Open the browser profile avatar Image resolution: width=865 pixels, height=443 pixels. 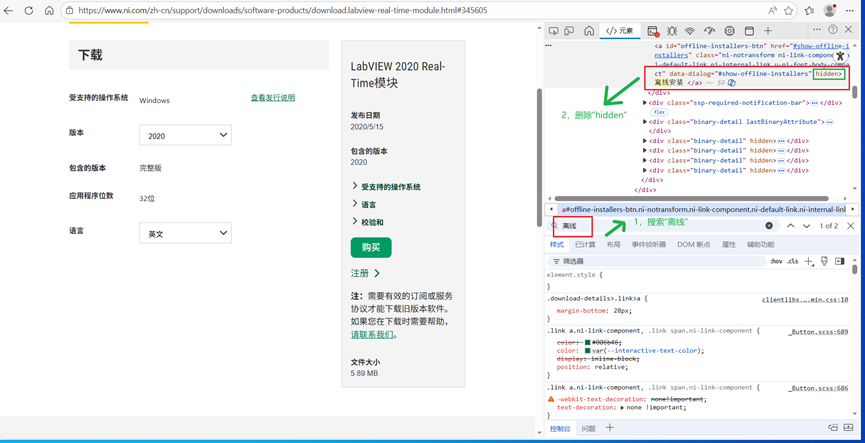(830, 10)
